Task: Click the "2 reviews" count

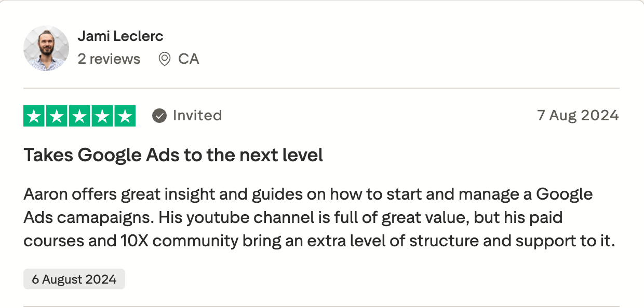Action: pos(109,59)
